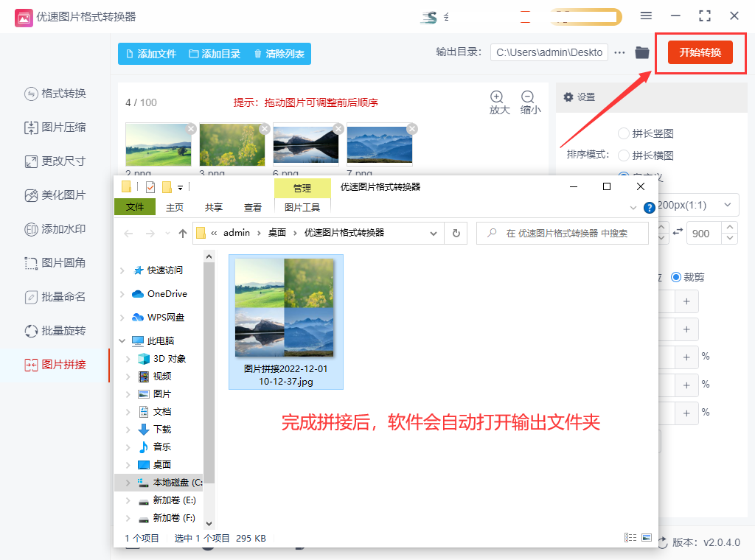Viewport: 755px width, 560px height.
Task: Click 添加文件 button
Action: [x=150, y=54]
